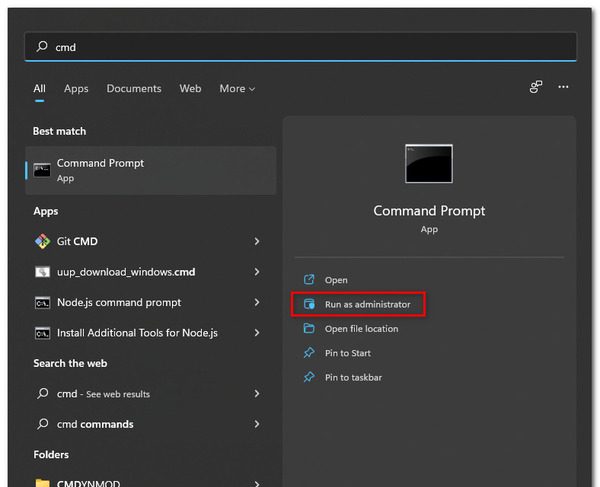Expand uup_download_windows.cmd chevron
This screenshot has width=600, height=487.
(x=257, y=272)
